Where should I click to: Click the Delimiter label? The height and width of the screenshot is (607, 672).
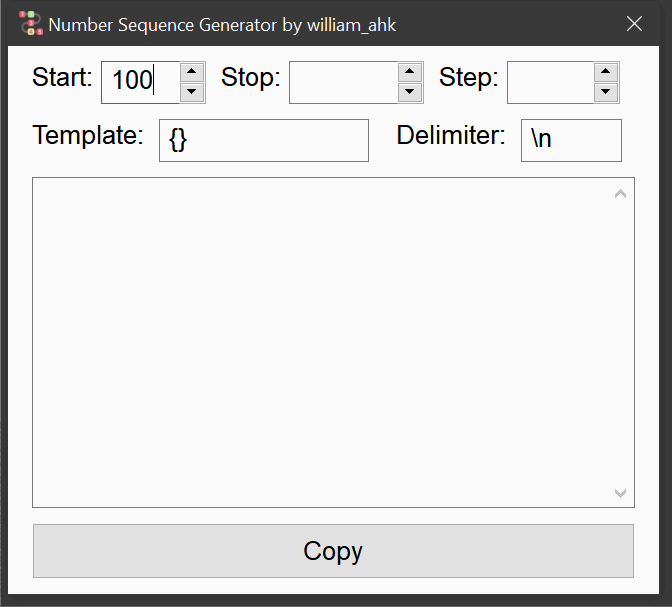(451, 135)
